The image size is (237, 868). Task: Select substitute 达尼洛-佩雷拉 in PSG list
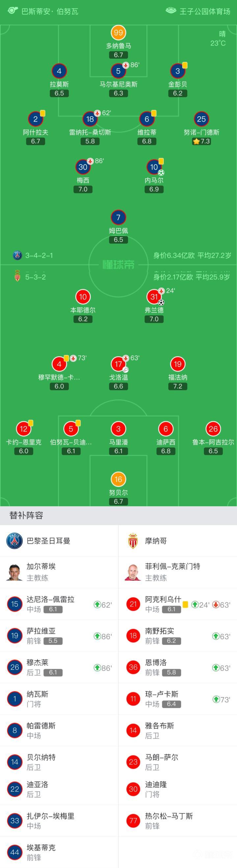[51, 604]
